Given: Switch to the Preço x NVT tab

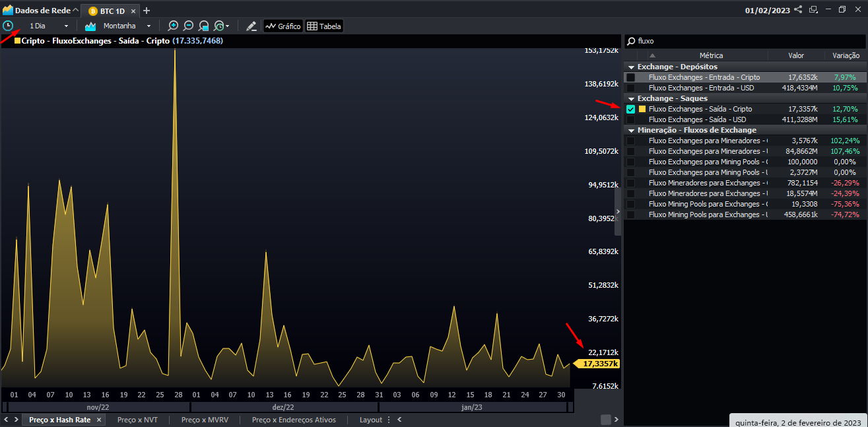Looking at the screenshot, I should tap(137, 419).
